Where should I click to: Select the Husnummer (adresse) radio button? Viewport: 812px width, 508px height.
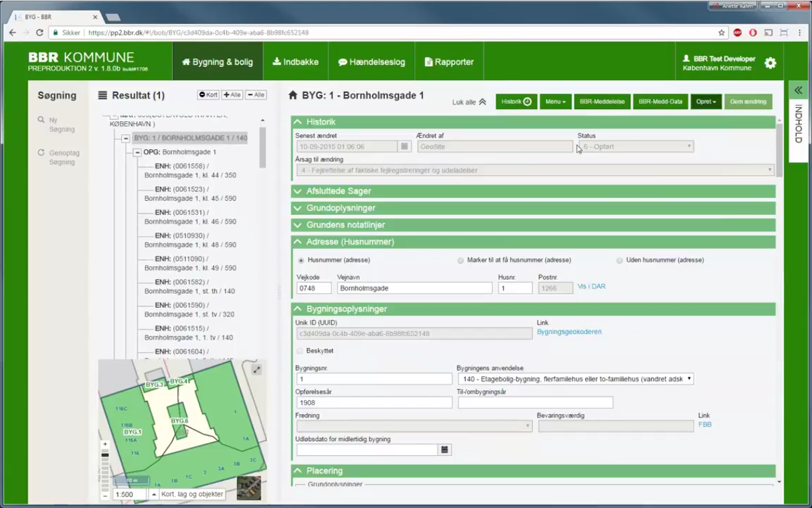301,260
